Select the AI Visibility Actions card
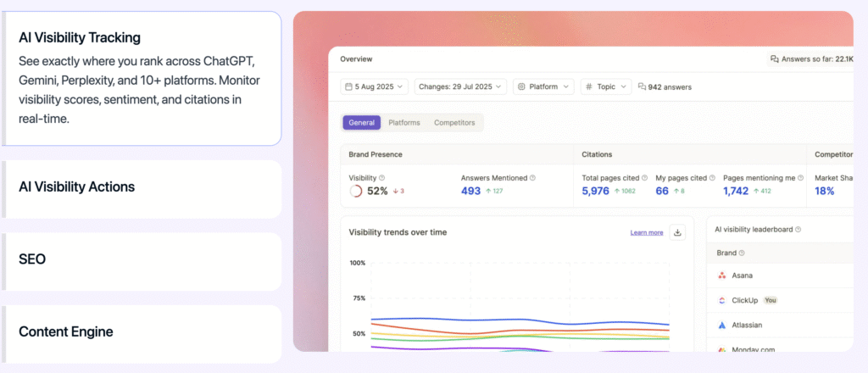 coord(142,189)
